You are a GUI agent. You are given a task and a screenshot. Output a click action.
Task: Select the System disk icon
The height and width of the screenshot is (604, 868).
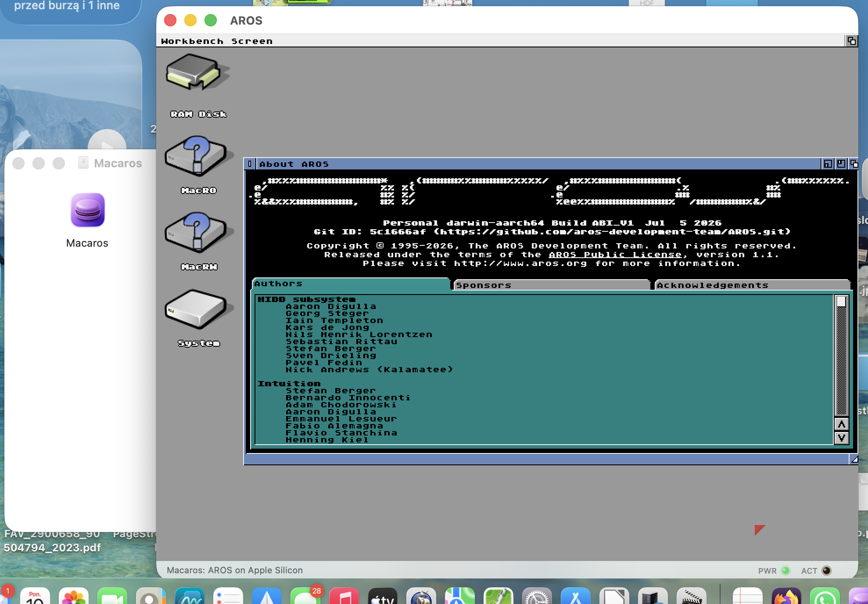198,309
